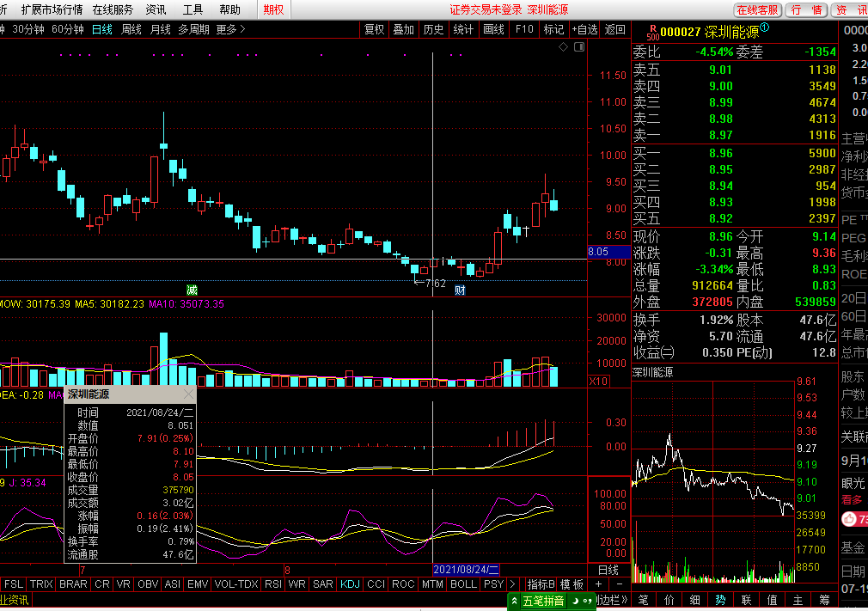The image size is (868, 611).
Task: Click the punctuation icon in the input method bar
Action: (x=587, y=601)
